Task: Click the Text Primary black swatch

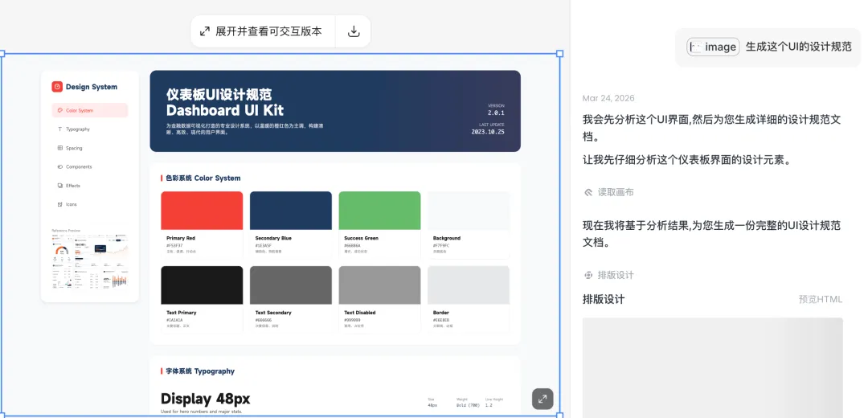Action: tap(202, 285)
